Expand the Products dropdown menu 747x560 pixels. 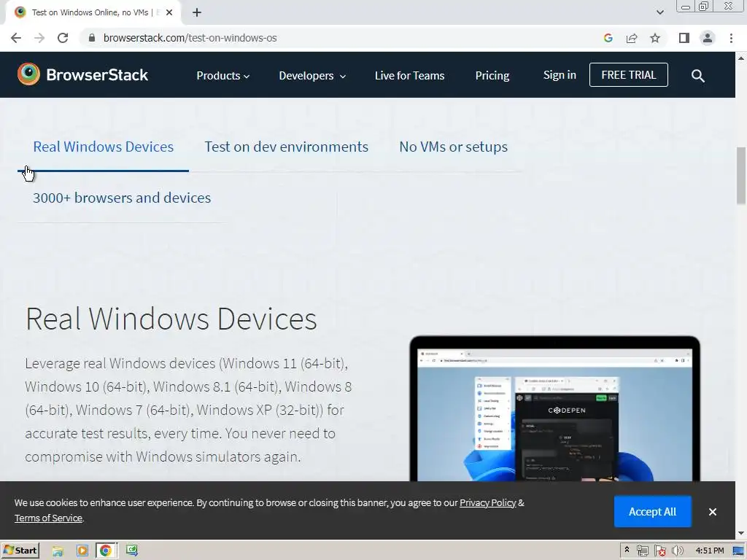[x=223, y=76]
